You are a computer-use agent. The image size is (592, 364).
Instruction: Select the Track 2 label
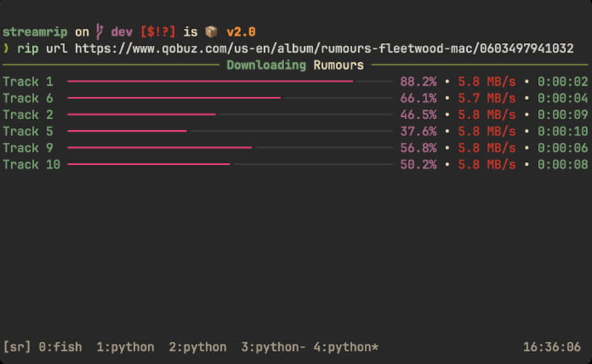click(28, 115)
